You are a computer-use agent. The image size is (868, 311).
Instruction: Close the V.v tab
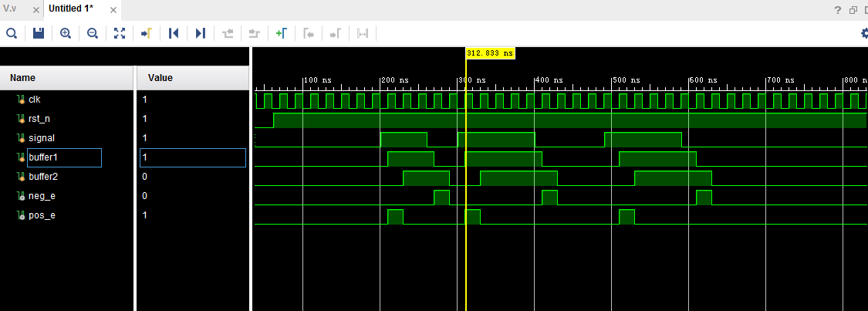tap(36, 10)
